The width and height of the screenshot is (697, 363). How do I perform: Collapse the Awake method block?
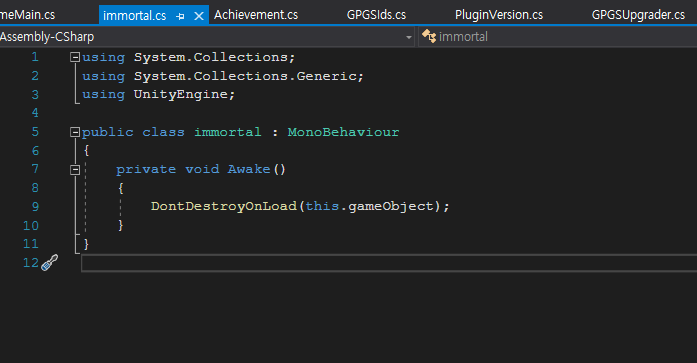(x=75, y=170)
